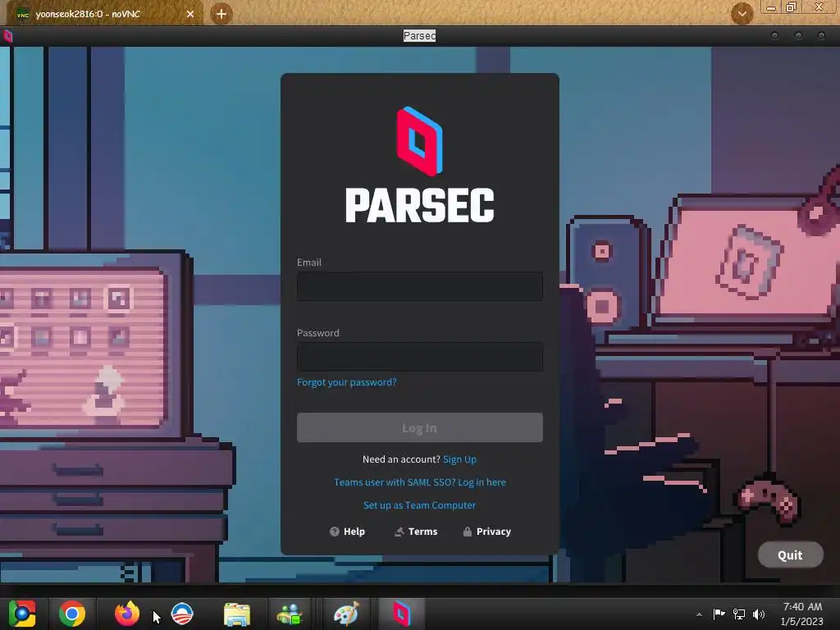
Task: Open File Explorer from the taskbar
Action: coord(237,614)
